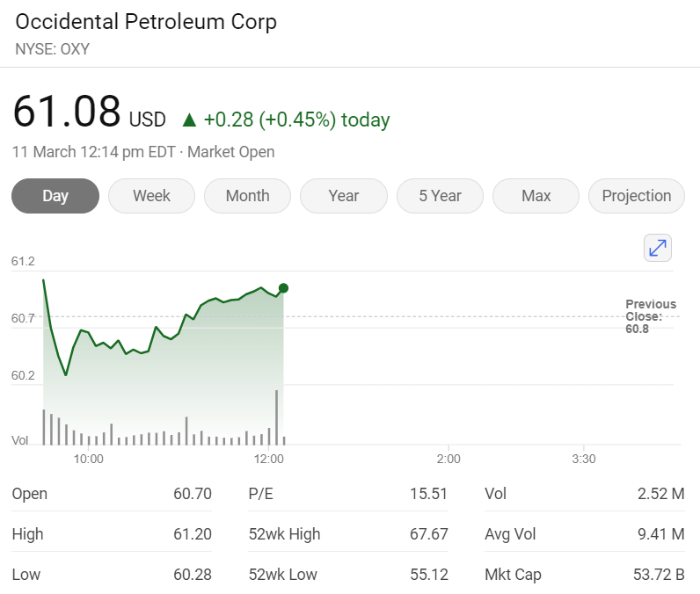Click the Occidental Petroleum Corp title
Screen dimensions: 700x594
146,22
